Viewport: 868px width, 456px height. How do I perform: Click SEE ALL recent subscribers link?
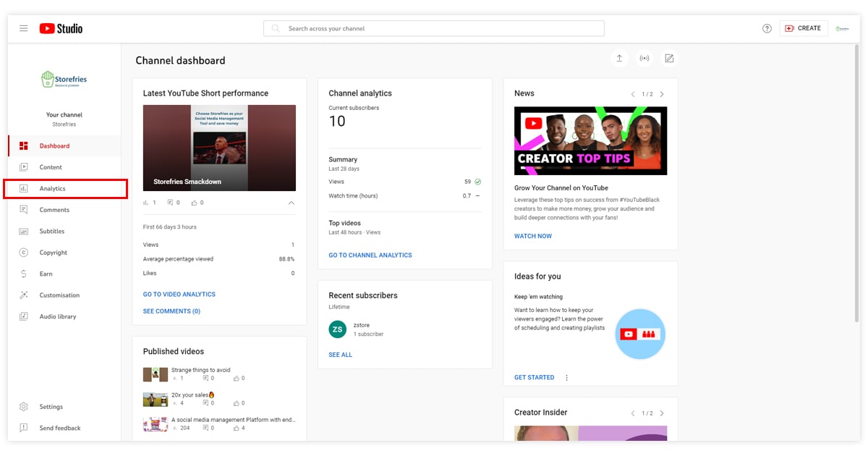tap(340, 355)
